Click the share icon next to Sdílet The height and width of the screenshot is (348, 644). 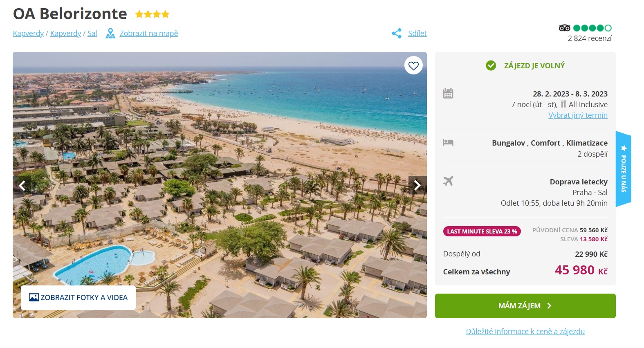397,34
